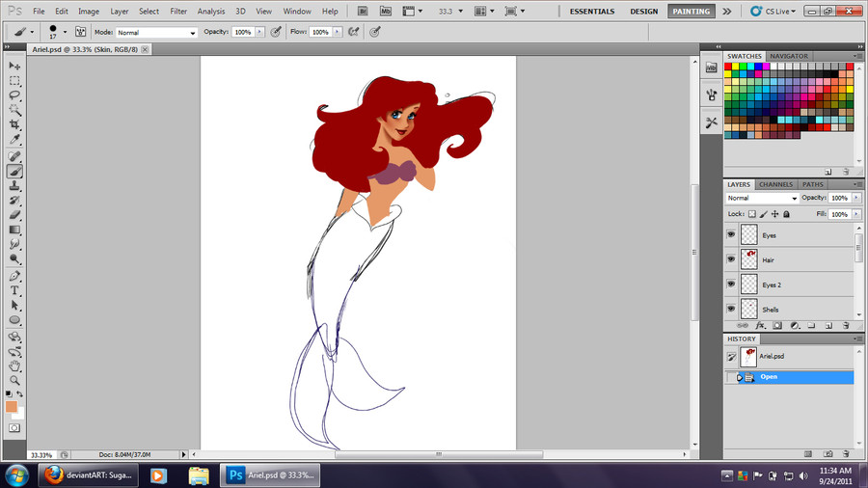868x488 pixels.
Task: Open the Brush panel toggle icon
Action: (80, 32)
